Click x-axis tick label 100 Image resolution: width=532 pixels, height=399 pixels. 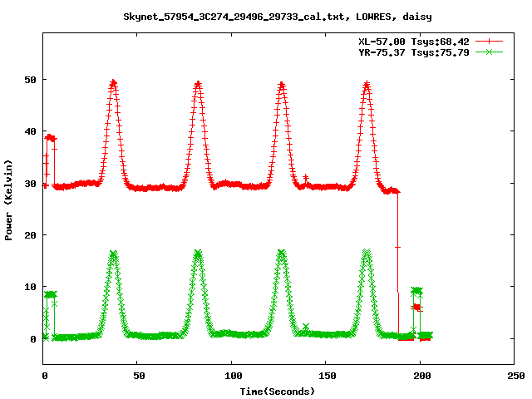234,376
